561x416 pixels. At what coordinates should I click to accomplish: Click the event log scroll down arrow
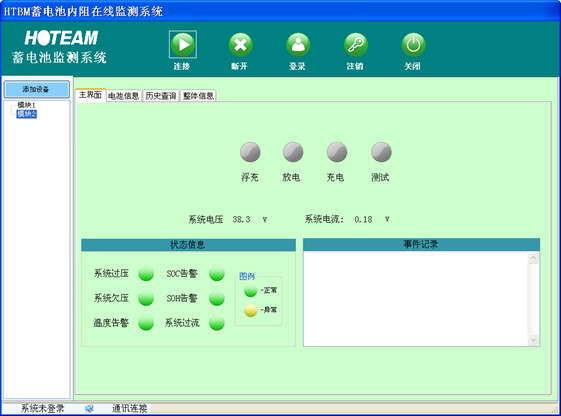coord(533,340)
